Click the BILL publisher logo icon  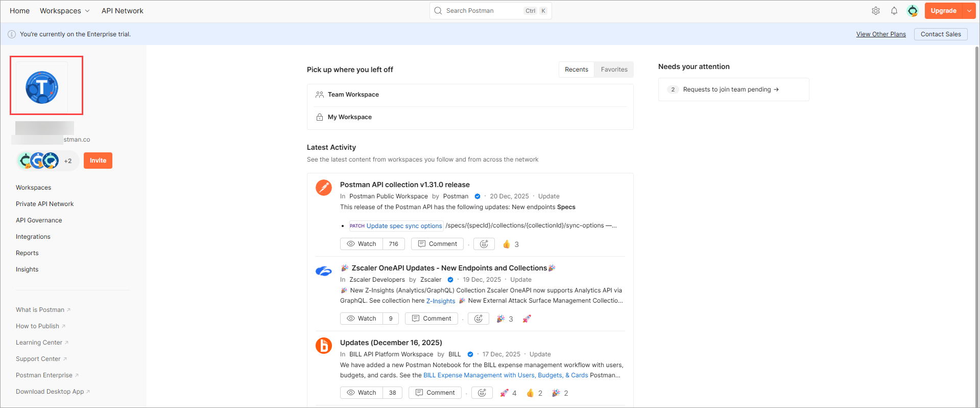click(323, 346)
